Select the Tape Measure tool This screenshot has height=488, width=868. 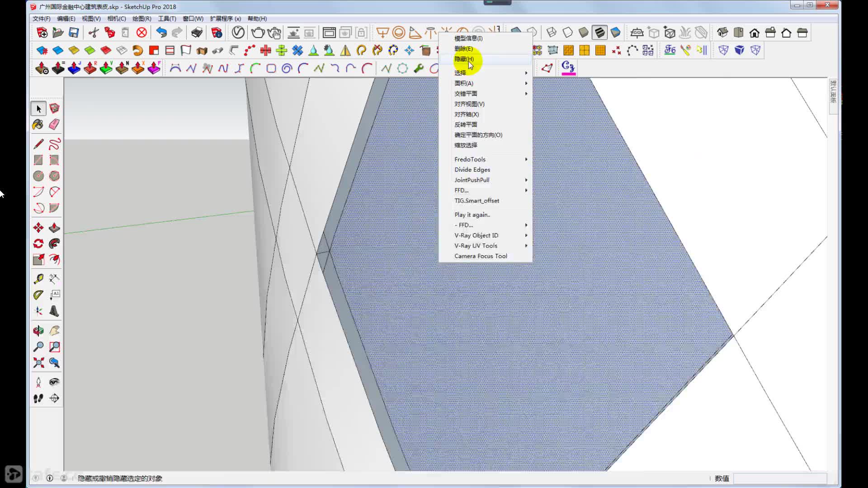[x=38, y=279]
